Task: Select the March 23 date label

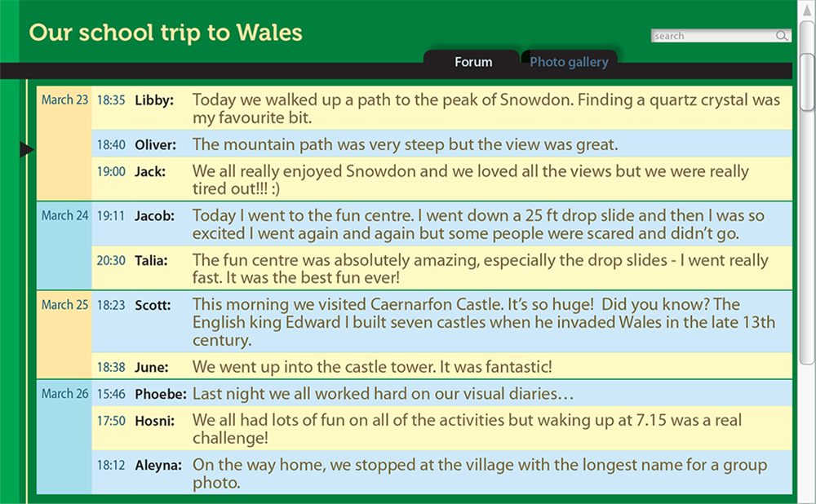Action: click(x=65, y=99)
